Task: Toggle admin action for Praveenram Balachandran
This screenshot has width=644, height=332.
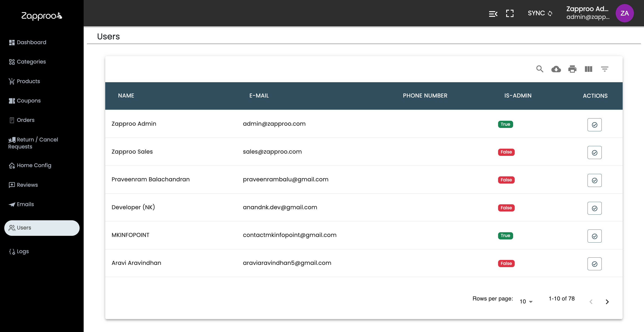Action: click(594, 180)
